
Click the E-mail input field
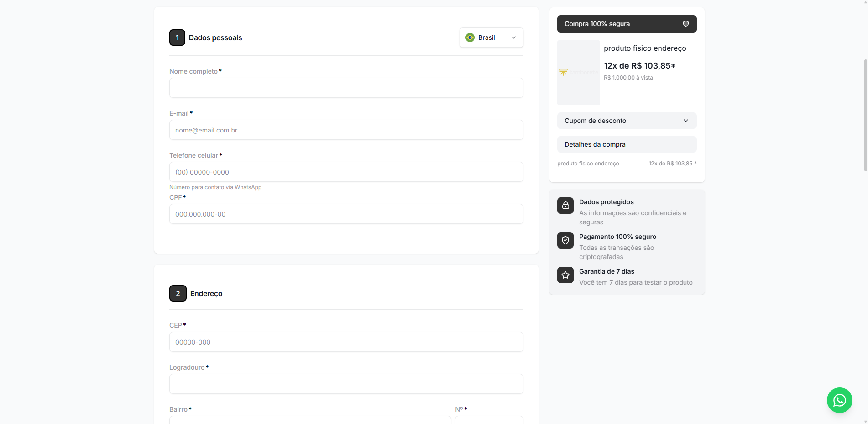click(x=346, y=130)
